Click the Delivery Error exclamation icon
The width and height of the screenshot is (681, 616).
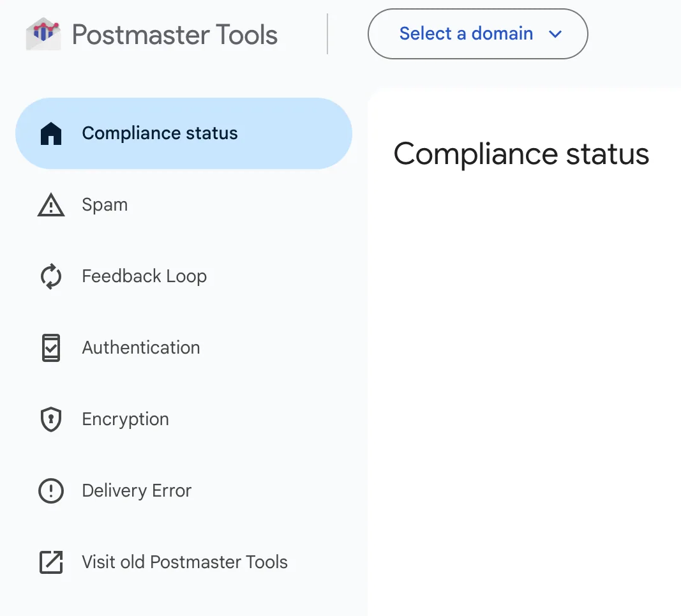click(x=51, y=491)
